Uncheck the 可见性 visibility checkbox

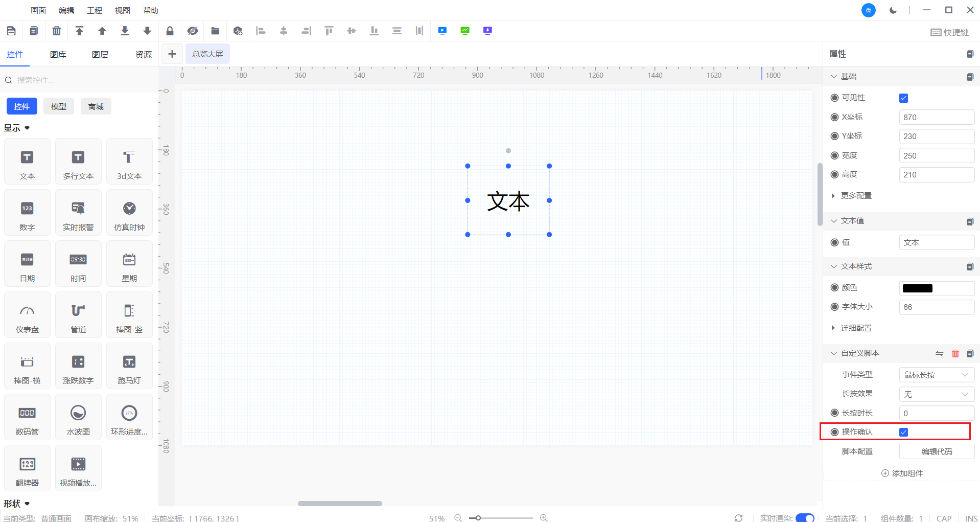(x=903, y=98)
